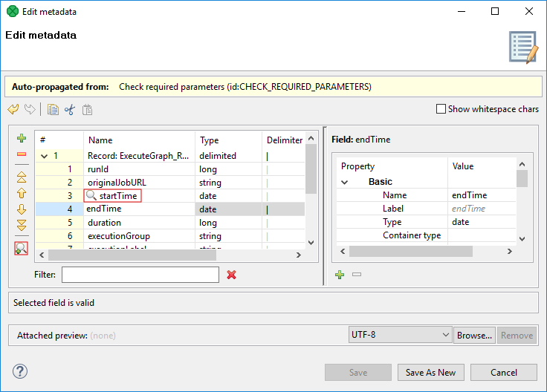Remove selected field with orange minus
The image size is (547, 392).
click(x=22, y=154)
